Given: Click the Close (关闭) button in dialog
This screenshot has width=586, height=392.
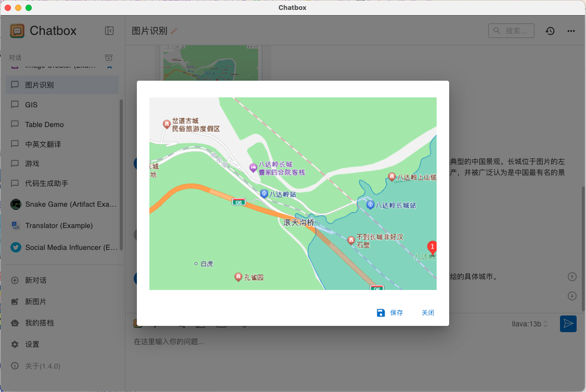Looking at the screenshot, I should click(428, 313).
